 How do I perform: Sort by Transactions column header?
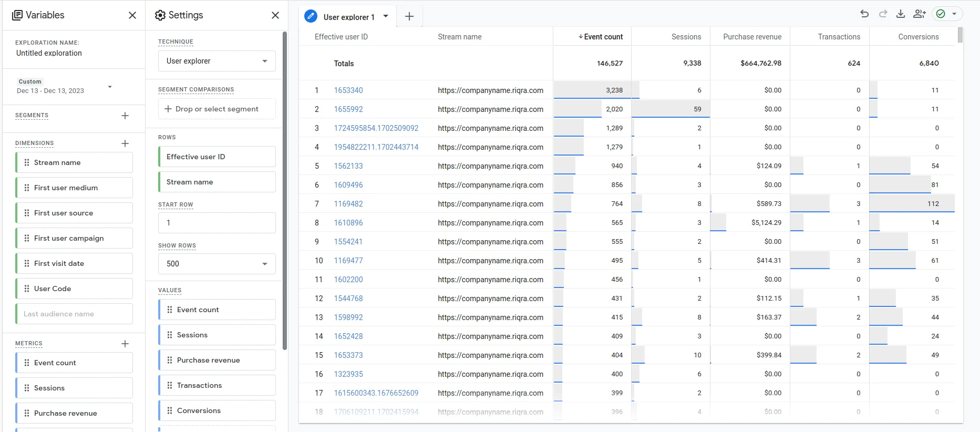point(839,37)
